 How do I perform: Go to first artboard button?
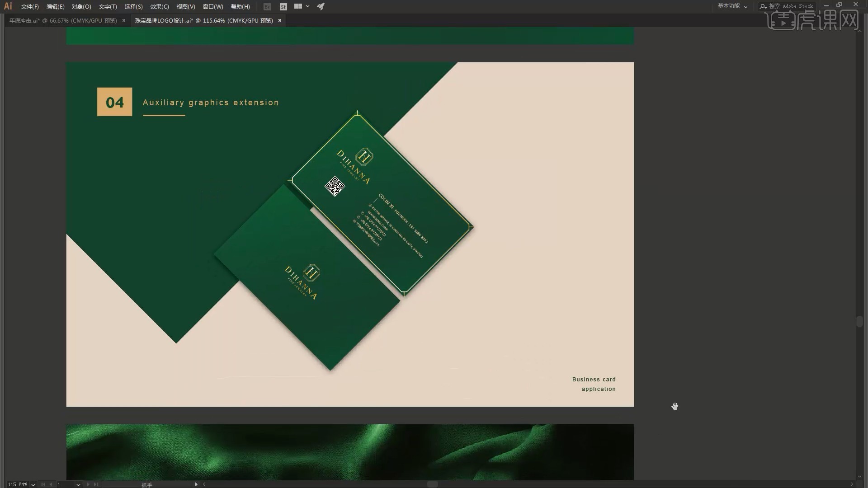tap(43, 484)
